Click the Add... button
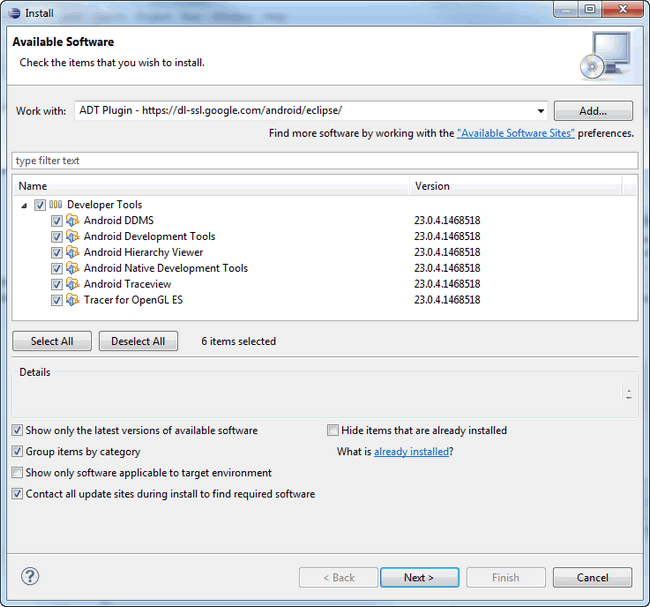The height and width of the screenshot is (607, 650). tap(593, 111)
